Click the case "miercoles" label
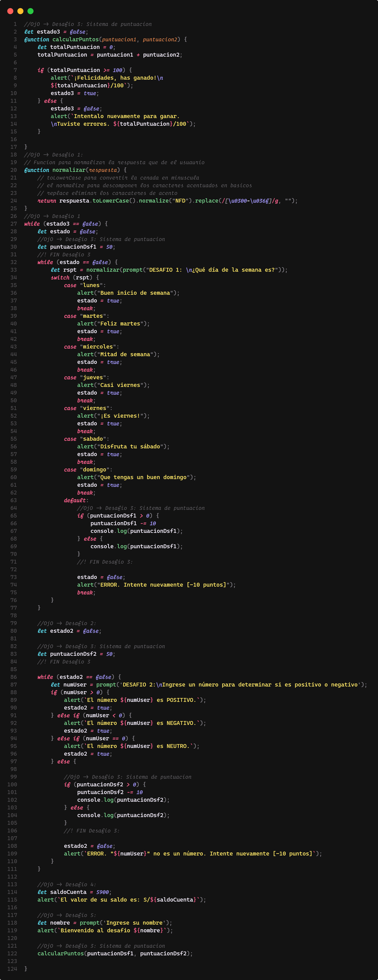The height and width of the screenshot is (980, 378). [x=91, y=347]
